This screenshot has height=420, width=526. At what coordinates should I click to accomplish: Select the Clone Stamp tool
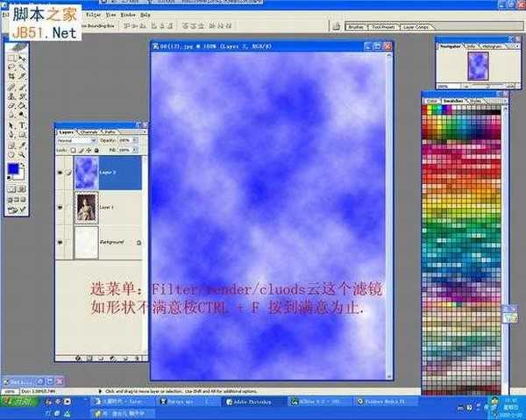tap(11, 96)
